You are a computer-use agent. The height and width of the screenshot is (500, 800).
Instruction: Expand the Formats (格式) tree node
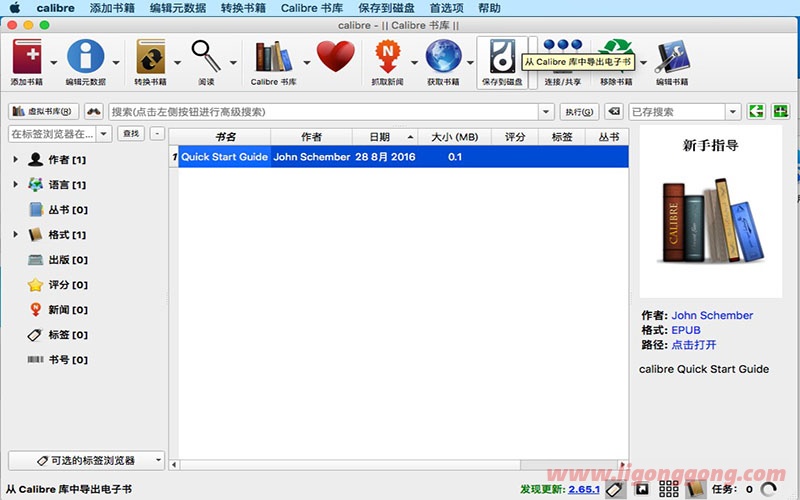tap(15, 234)
